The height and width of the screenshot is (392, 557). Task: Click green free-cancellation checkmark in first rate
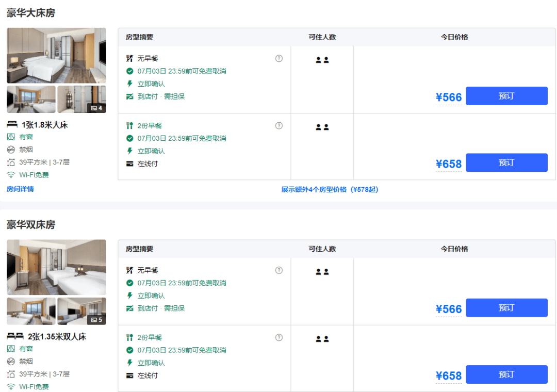129,71
